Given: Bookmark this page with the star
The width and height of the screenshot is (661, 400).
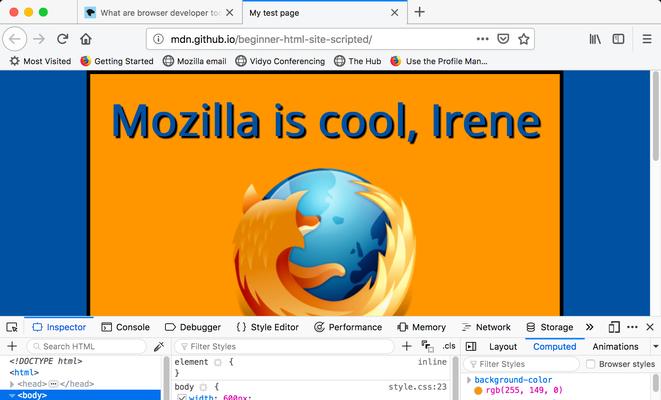Looking at the screenshot, I should click(524, 39).
